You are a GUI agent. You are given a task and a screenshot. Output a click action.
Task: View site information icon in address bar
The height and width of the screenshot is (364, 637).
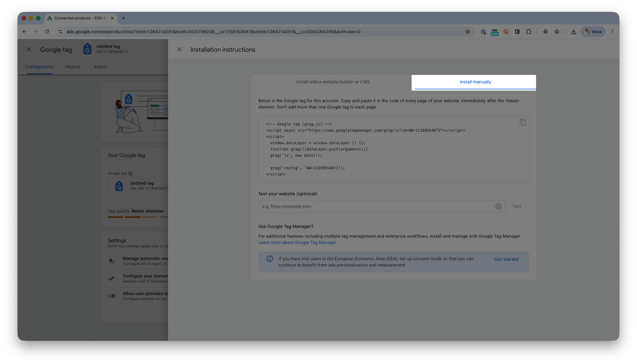61,32
